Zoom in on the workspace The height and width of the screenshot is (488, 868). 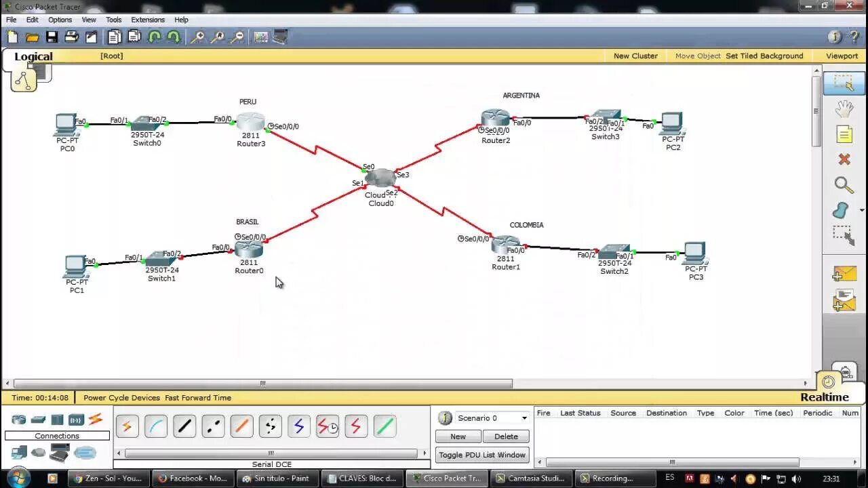pos(197,37)
